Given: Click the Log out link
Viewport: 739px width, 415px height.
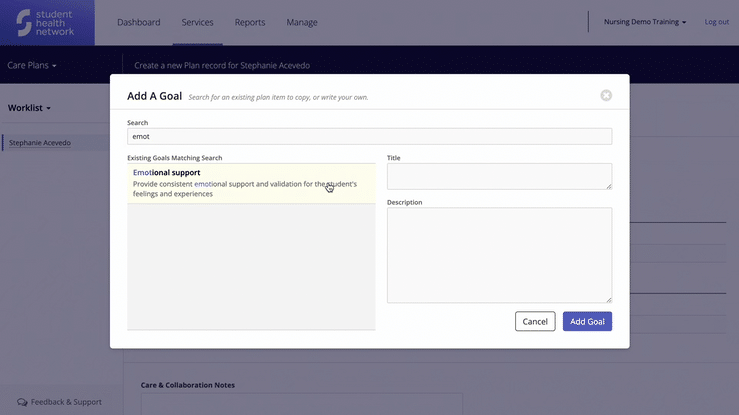Looking at the screenshot, I should pos(716,22).
